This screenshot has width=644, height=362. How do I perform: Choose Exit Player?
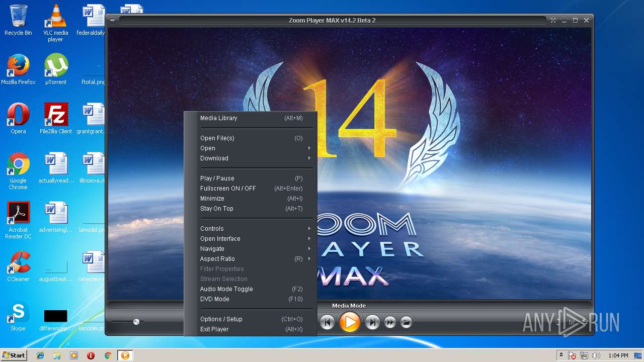pyautogui.click(x=251, y=329)
